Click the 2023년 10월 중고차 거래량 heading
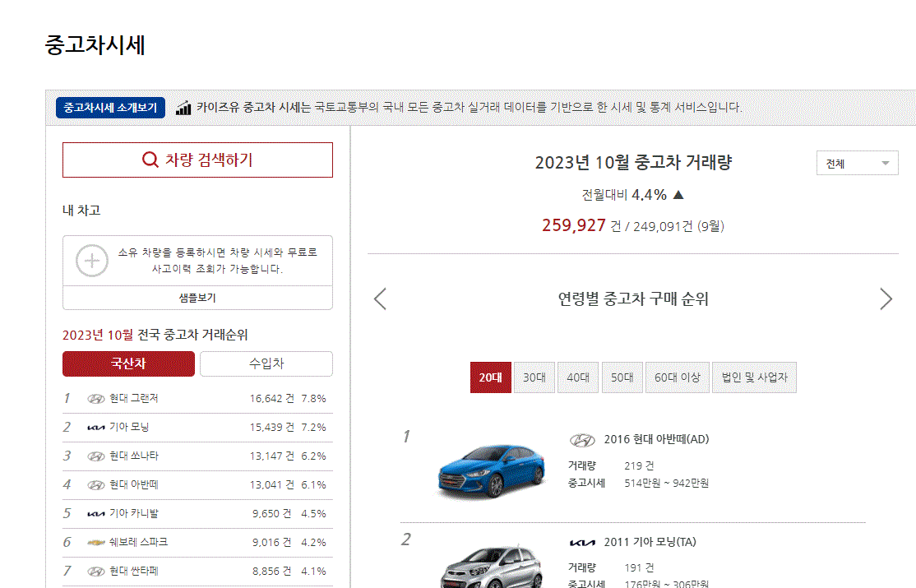The height and width of the screenshot is (588, 916). point(633,163)
